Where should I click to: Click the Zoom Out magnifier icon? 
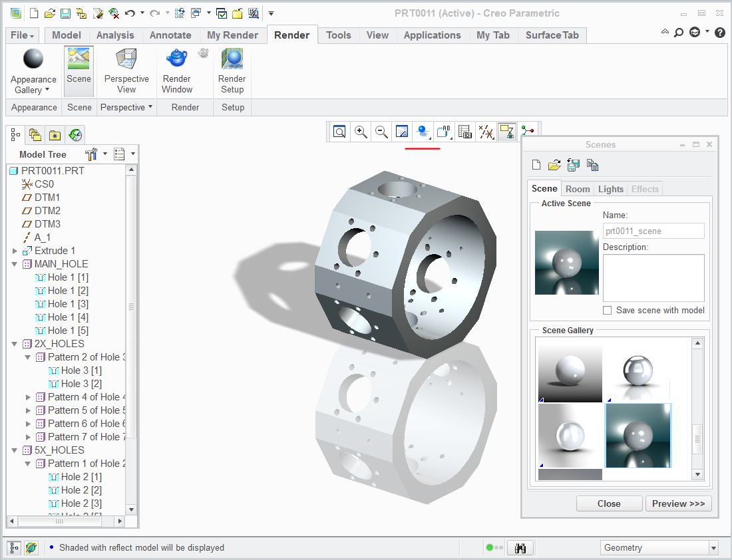click(x=381, y=132)
